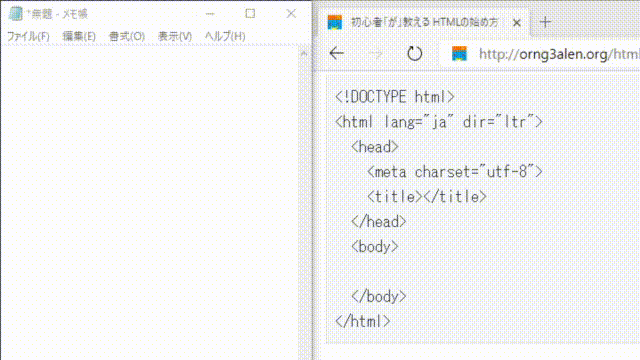Click the opening <body> tag line
This screenshot has height=360, width=640.
click(375, 247)
